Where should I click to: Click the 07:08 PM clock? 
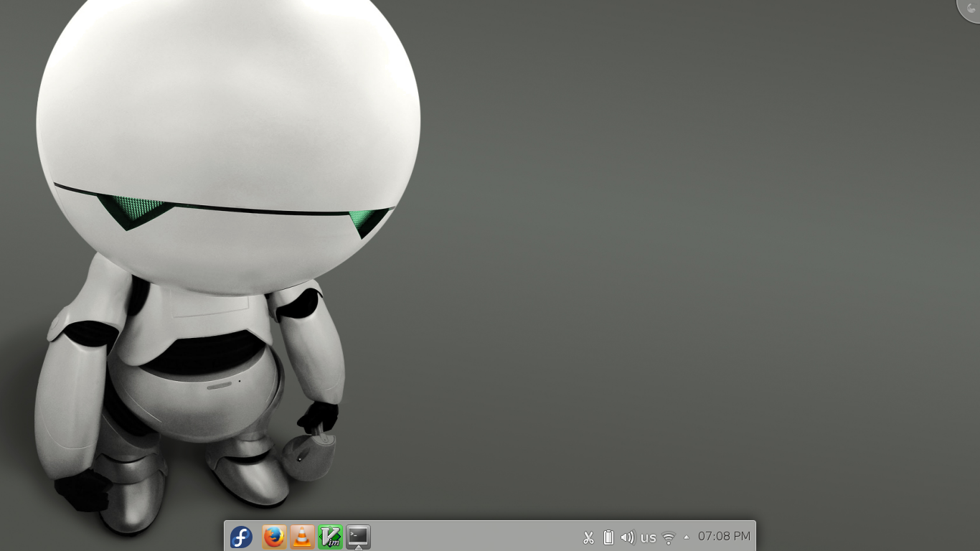[724, 536]
